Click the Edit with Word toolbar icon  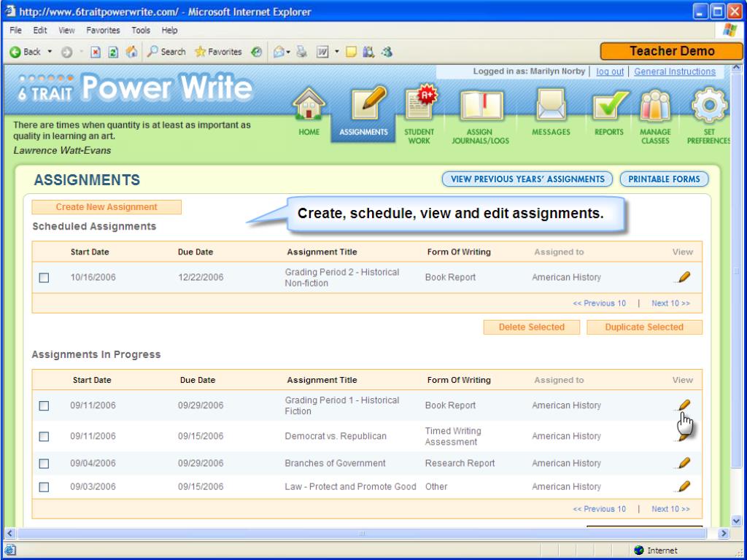tap(322, 52)
